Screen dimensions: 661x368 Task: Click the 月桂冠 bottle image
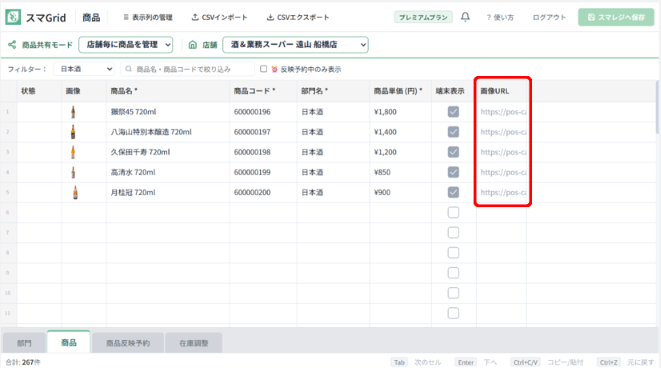tap(75, 192)
